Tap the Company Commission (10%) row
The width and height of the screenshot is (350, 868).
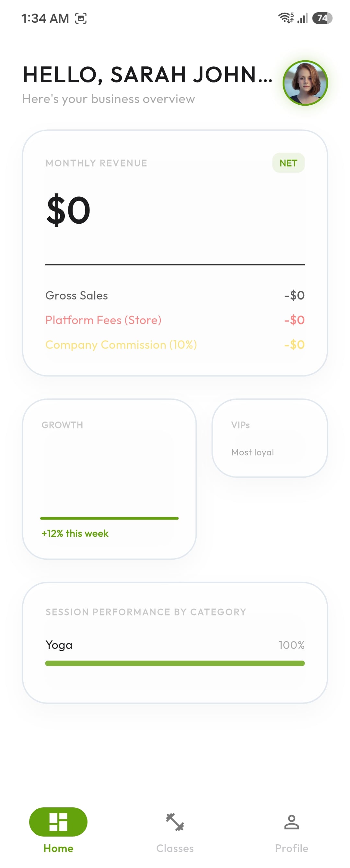[x=175, y=344]
